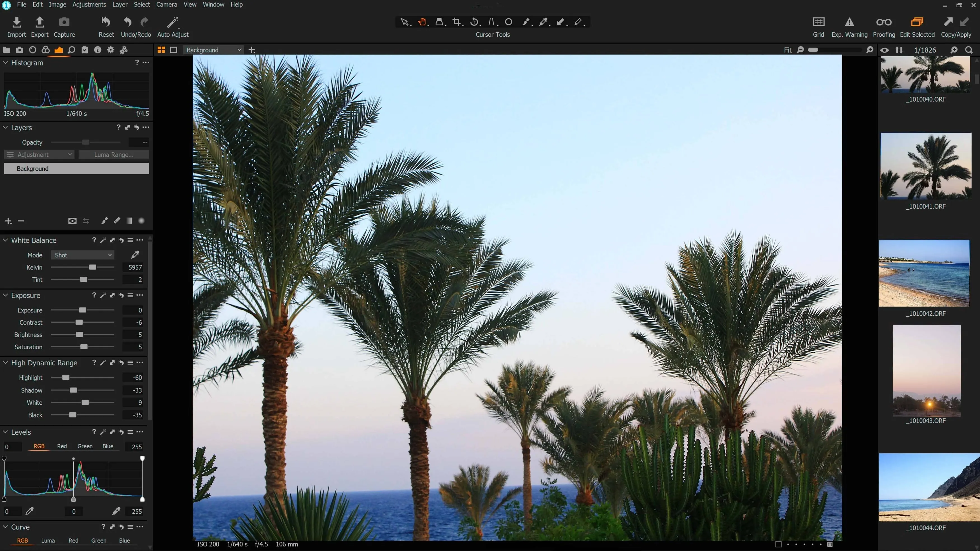
Task: Toggle Exposure Warning display
Action: [849, 22]
